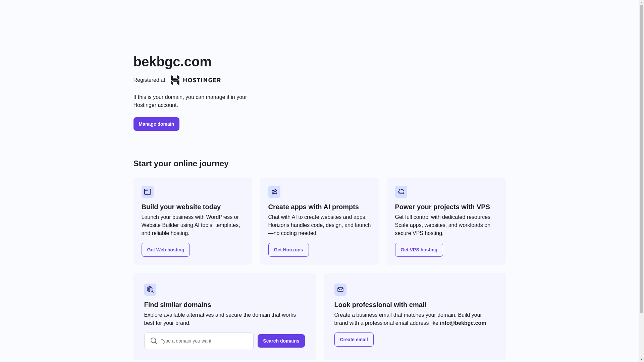Click the scrollbar down arrow
Image resolution: width=644 pixels, height=362 pixels.
(x=641, y=359)
